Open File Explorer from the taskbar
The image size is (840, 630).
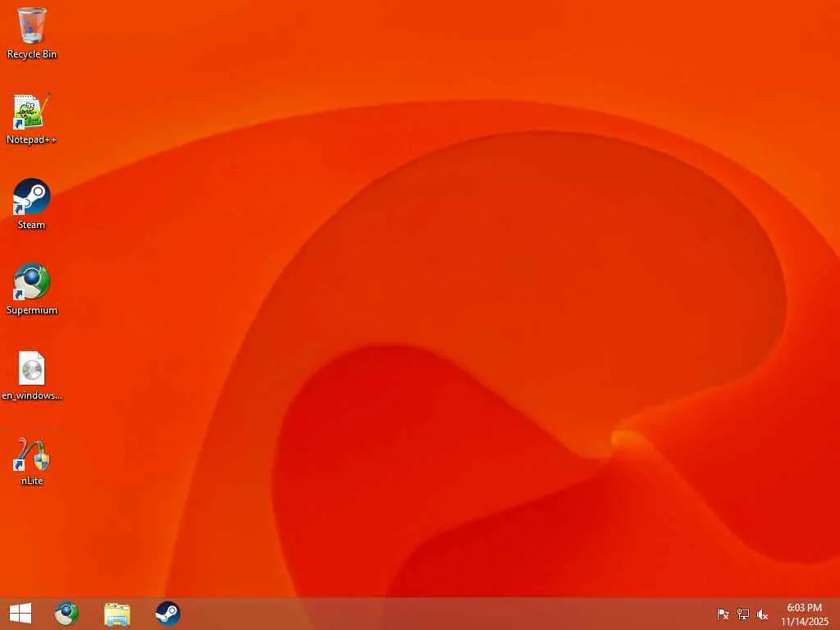(117, 614)
